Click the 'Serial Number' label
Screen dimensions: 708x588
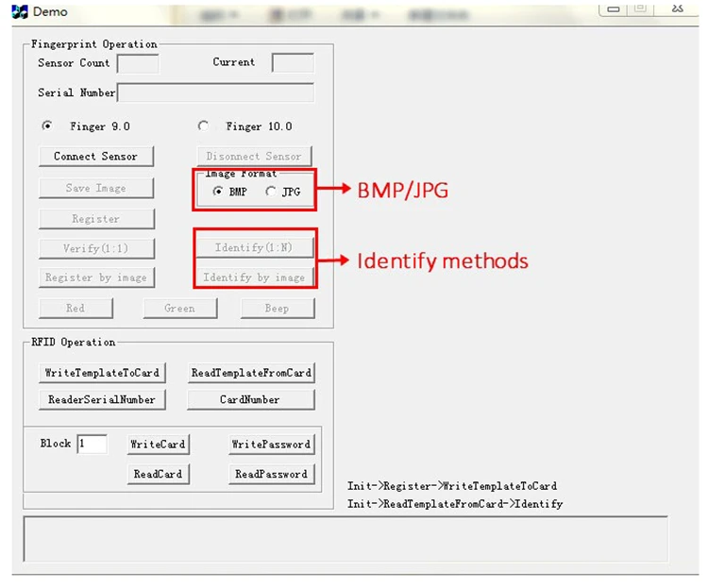(76, 92)
